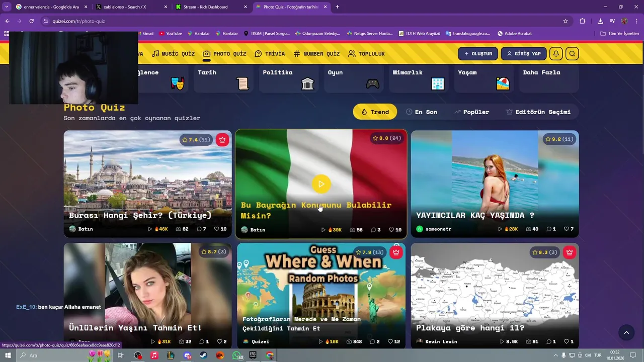Open Steam from the taskbar

point(204,355)
